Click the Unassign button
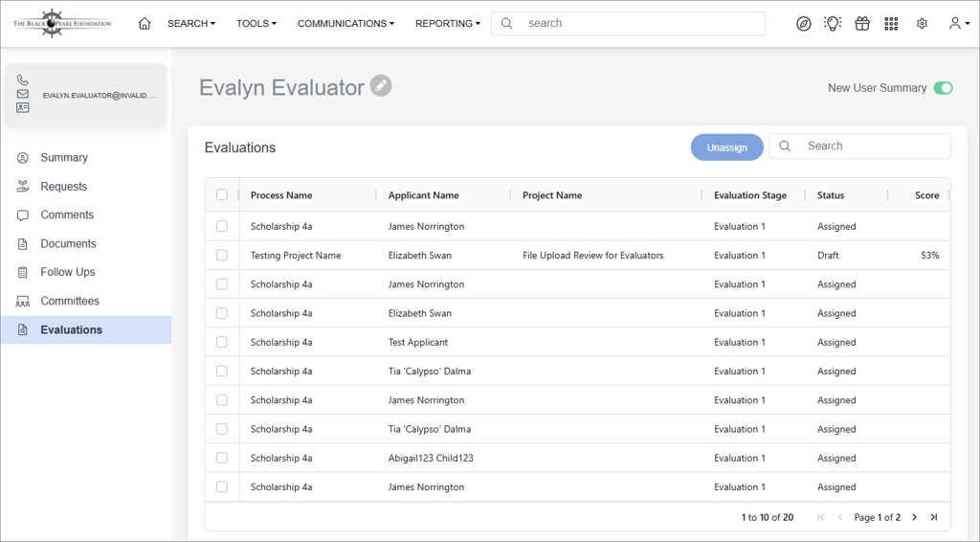Viewport: 980px width, 542px height. [x=727, y=147]
